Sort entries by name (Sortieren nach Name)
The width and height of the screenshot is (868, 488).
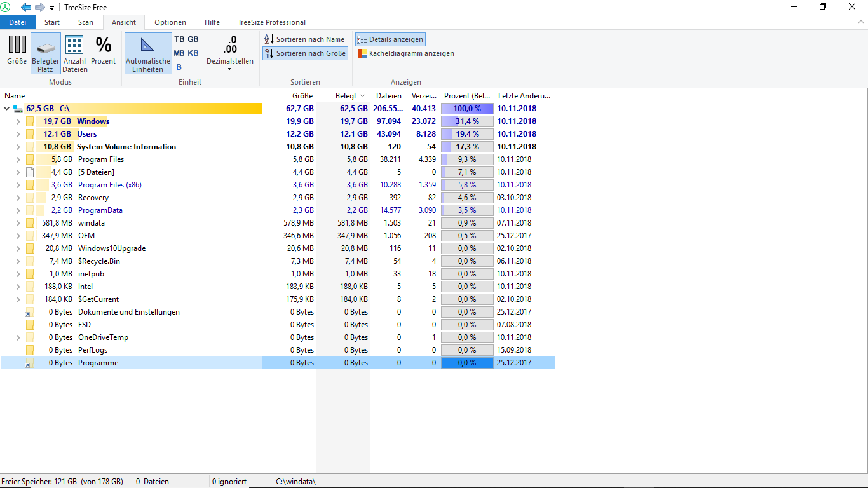point(304,39)
